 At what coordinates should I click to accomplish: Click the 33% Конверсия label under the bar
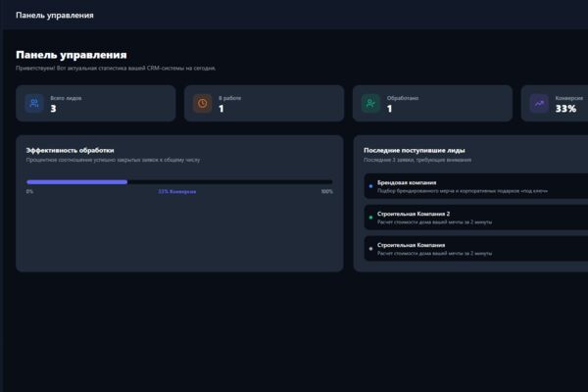tap(177, 192)
